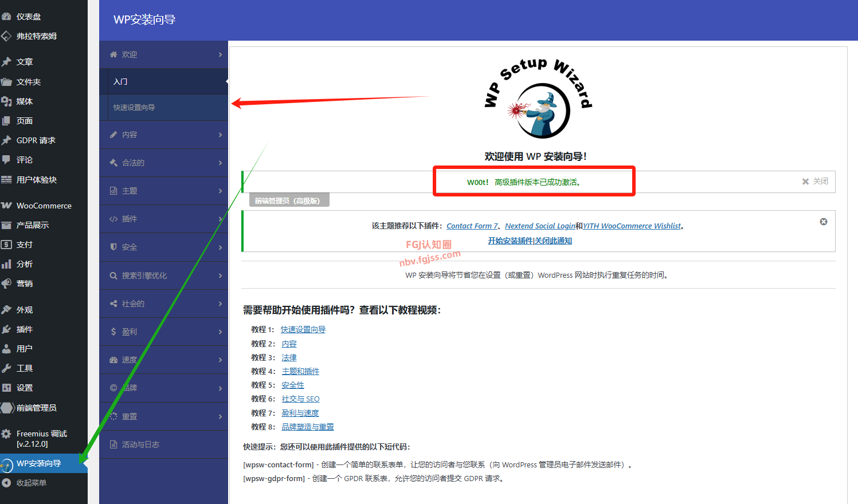This screenshot has width=858, height=504.
Task: Expand the 速度 section chevron
Action: click(x=220, y=360)
